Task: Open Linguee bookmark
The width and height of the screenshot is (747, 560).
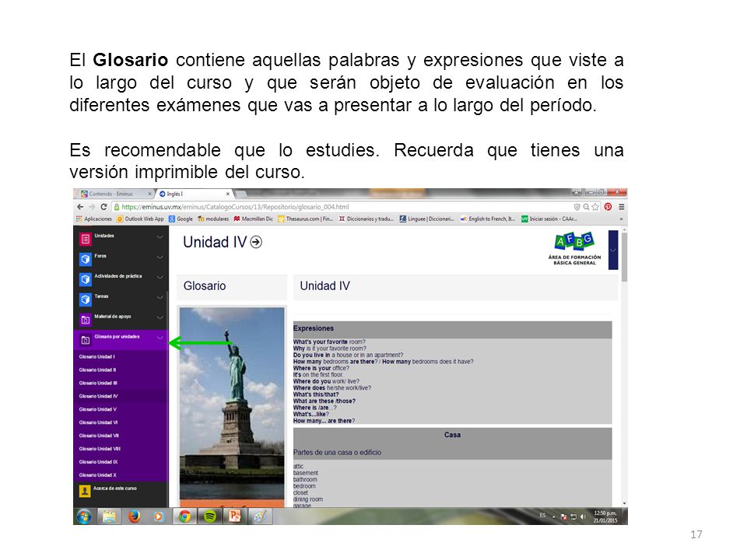Action: (x=427, y=219)
